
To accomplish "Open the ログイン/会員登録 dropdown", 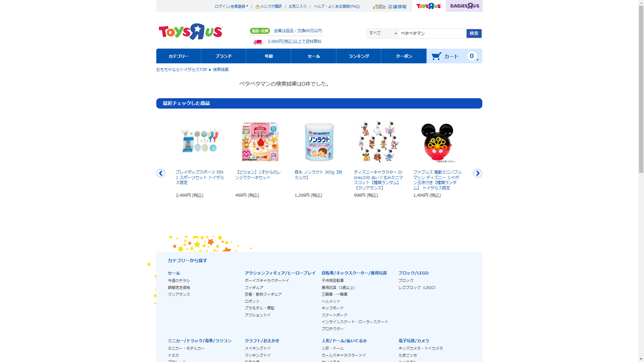I will point(231,6).
